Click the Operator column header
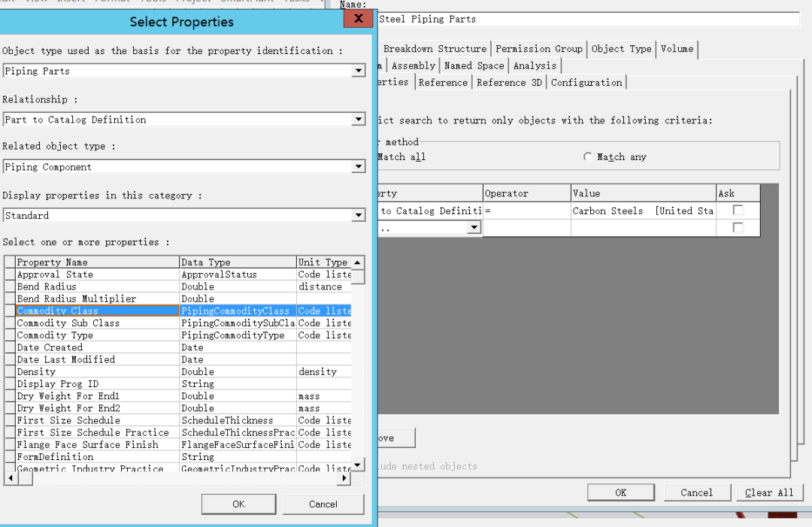 click(526, 193)
